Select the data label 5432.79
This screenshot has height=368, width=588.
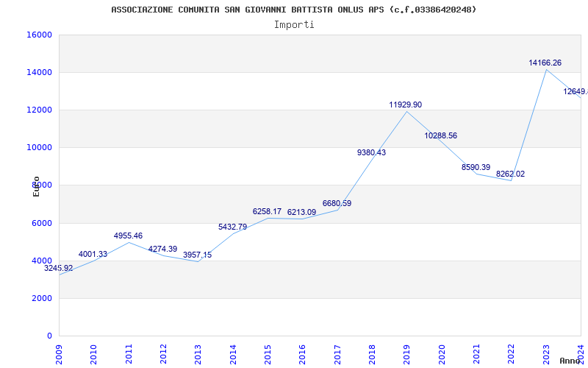(232, 227)
